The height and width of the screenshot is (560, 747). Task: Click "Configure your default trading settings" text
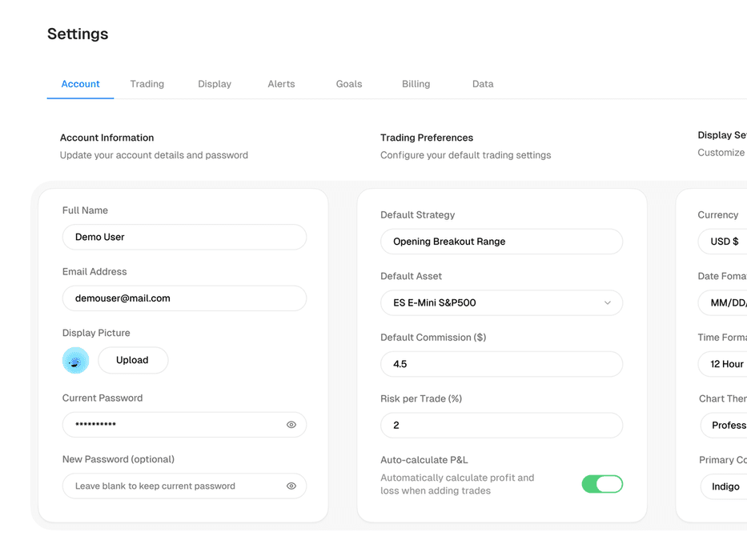pyautogui.click(x=465, y=155)
